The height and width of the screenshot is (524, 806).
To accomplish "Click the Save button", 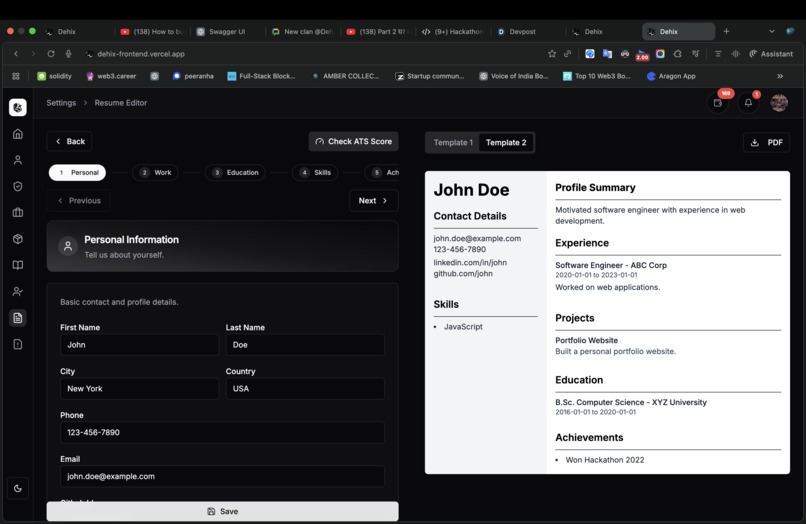I will (223, 511).
